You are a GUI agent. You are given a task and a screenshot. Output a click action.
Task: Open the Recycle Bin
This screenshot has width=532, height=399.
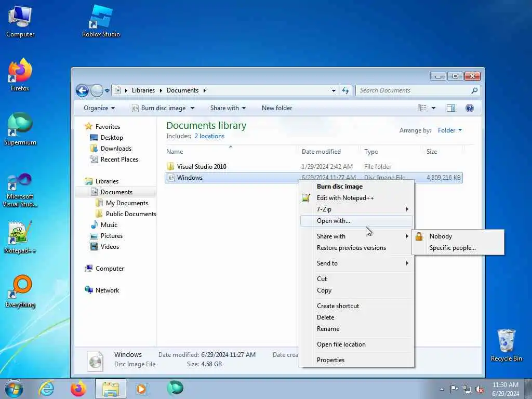point(506,345)
